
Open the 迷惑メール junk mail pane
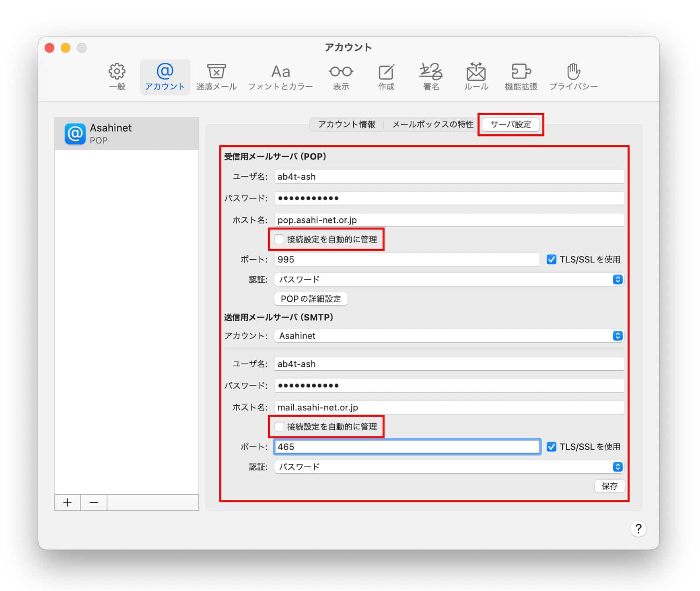click(x=216, y=77)
